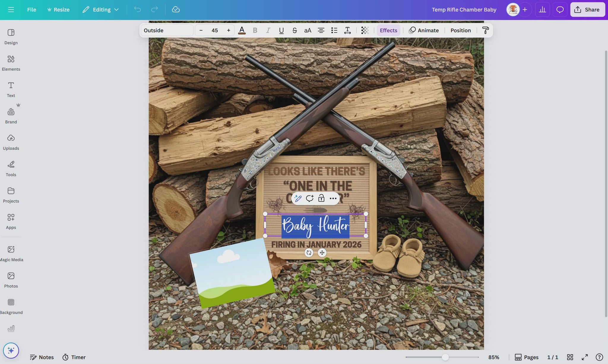Image resolution: width=608 pixels, height=364 pixels.
Task: Open the File menu
Action: click(31, 9)
